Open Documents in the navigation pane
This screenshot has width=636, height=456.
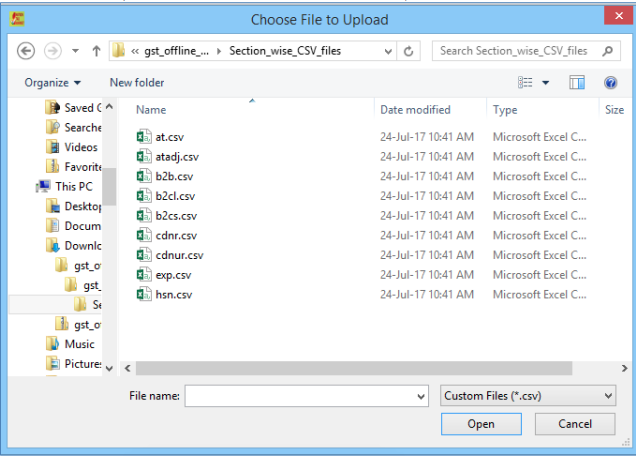[74, 226]
